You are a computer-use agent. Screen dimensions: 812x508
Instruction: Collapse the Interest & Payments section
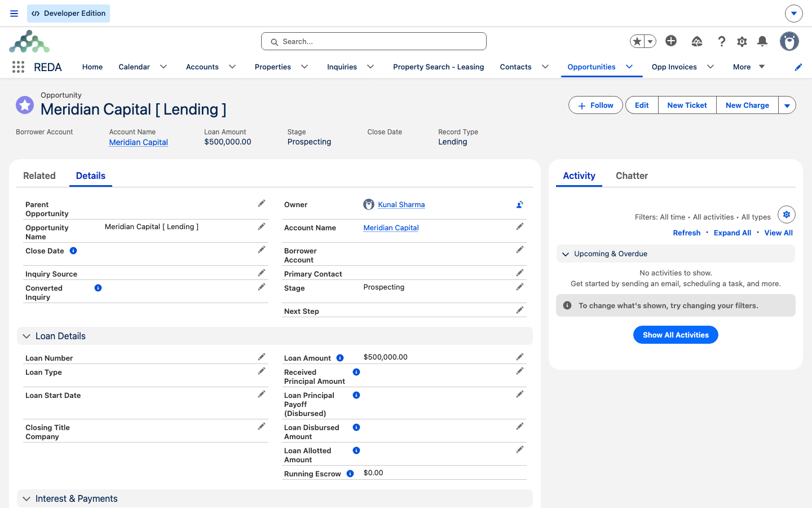tap(275, 498)
